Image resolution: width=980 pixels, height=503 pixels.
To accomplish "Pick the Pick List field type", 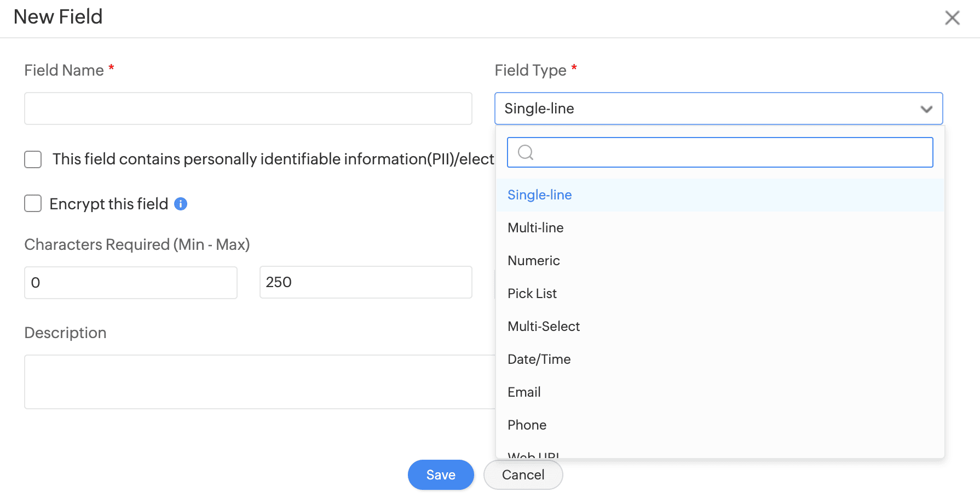I will (532, 294).
